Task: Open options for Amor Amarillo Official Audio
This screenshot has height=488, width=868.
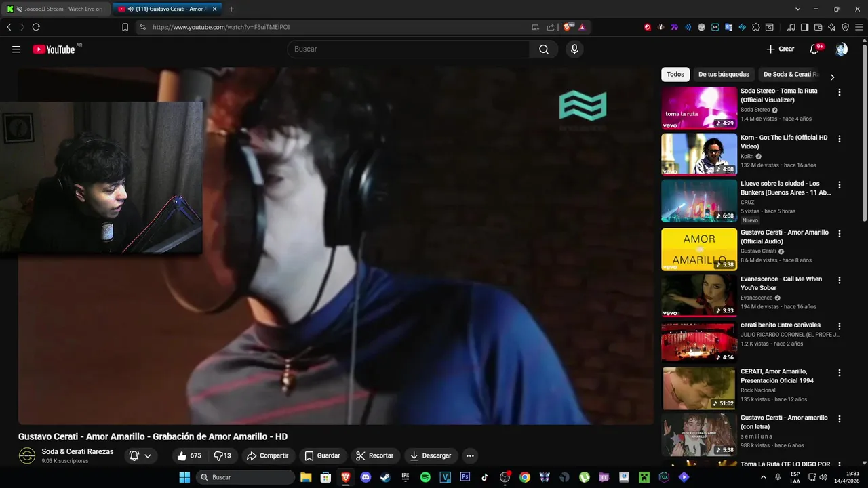Action: click(840, 233)
